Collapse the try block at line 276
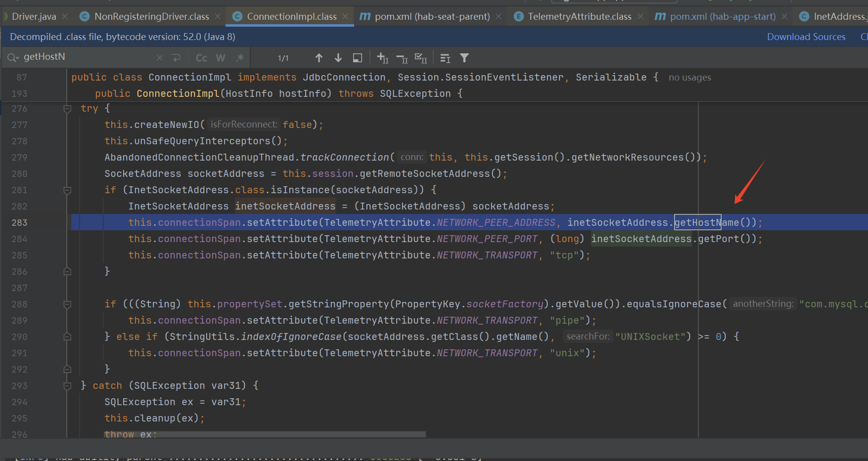The height and width of the screenshot is (461, 868). (67, 109)
